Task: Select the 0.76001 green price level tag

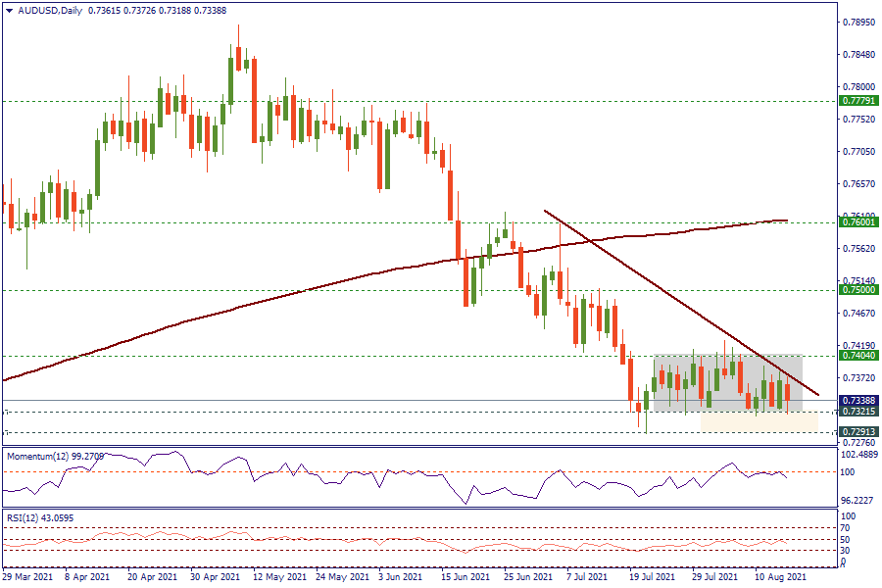Action: point(858,222)
